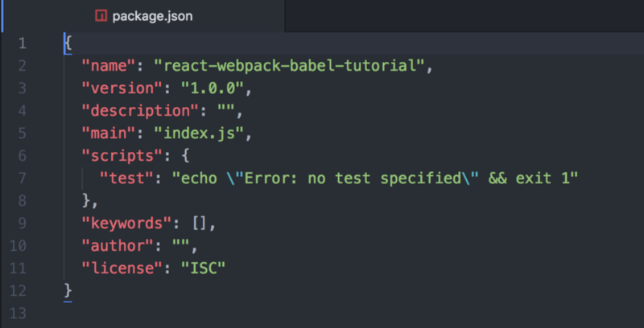Select the package.json tab

pyautogui.click(x=144, y=16)
